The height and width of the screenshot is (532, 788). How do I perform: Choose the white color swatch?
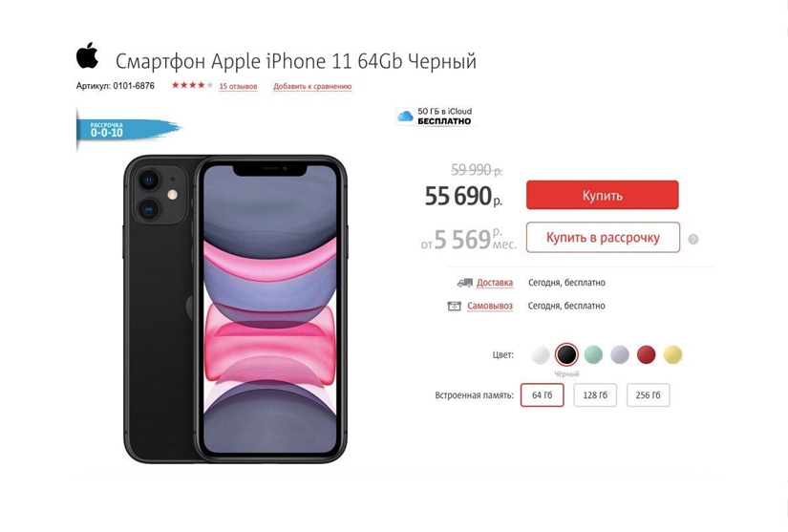point(541,354)
